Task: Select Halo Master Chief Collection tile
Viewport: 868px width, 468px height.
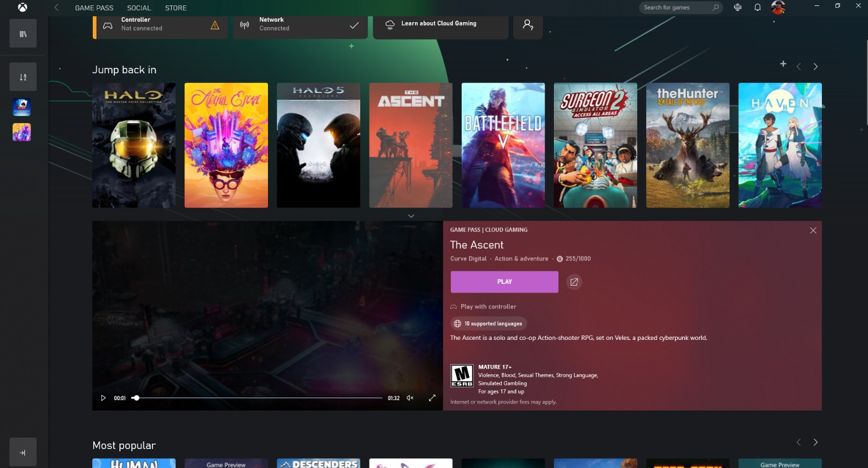Action: [x=134, y=146]
